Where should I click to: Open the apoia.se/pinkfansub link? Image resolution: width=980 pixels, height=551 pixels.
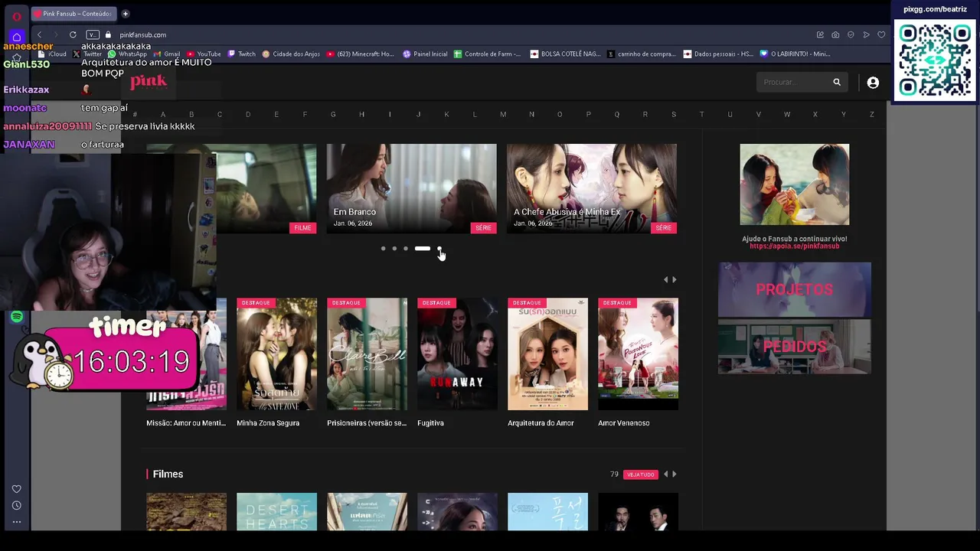795,246
